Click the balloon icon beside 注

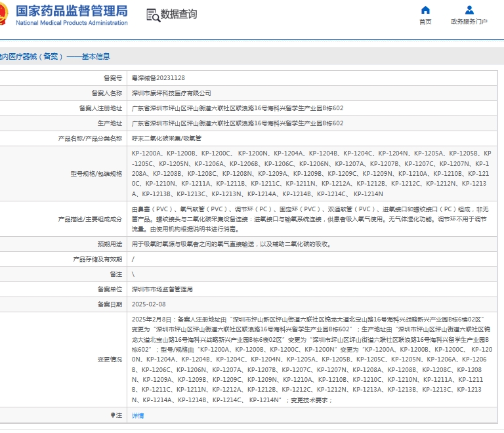tap(113, 415)
